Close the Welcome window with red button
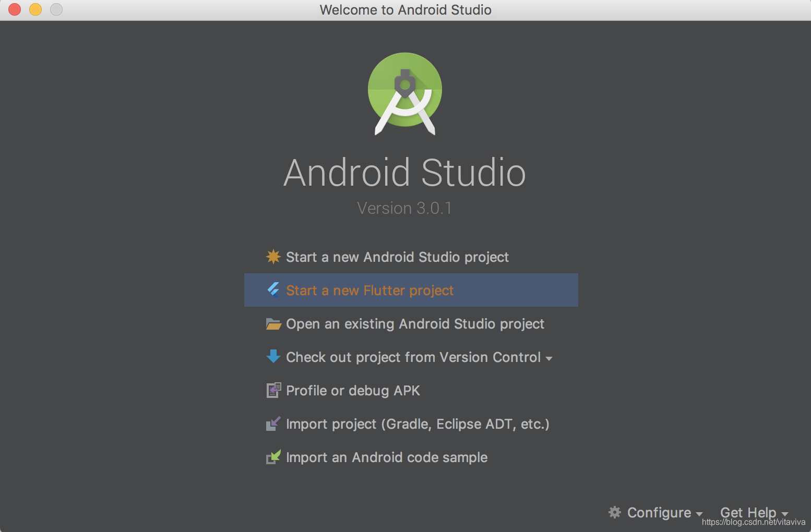Screen dimensions: 811x532 [x=15, y=9]
